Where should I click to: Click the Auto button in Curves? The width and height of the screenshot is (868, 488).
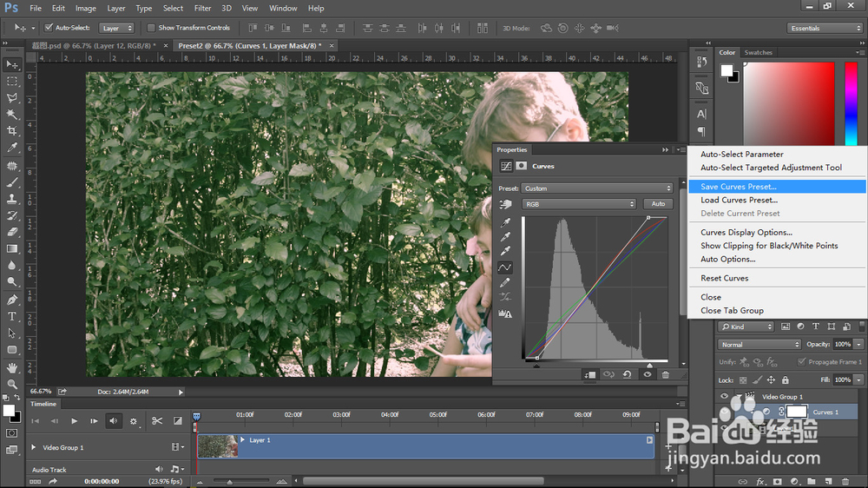coord(658,204)
